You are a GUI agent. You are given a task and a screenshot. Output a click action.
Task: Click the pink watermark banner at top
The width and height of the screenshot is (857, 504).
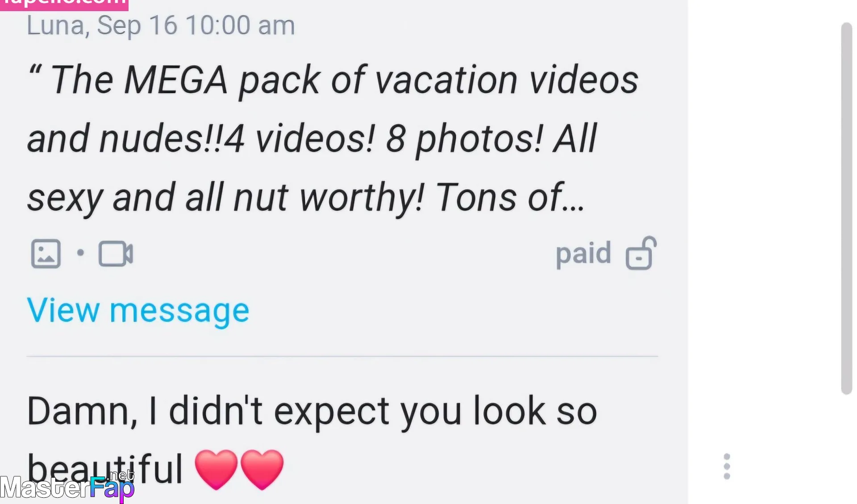pyautogui.click(x=64, y=5)
